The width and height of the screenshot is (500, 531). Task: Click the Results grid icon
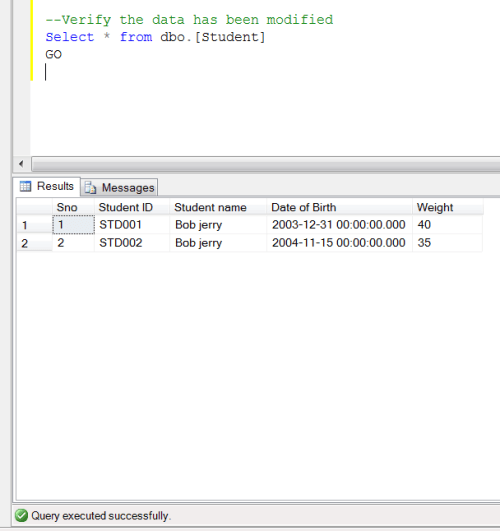click(25, 186)
